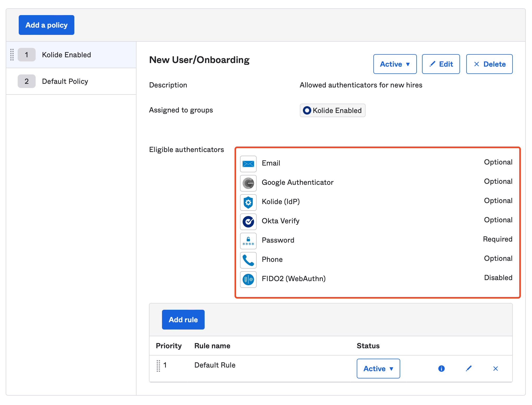Click the Phone authenticator label
The image size is (532, 405).
(x=272, y=260)
